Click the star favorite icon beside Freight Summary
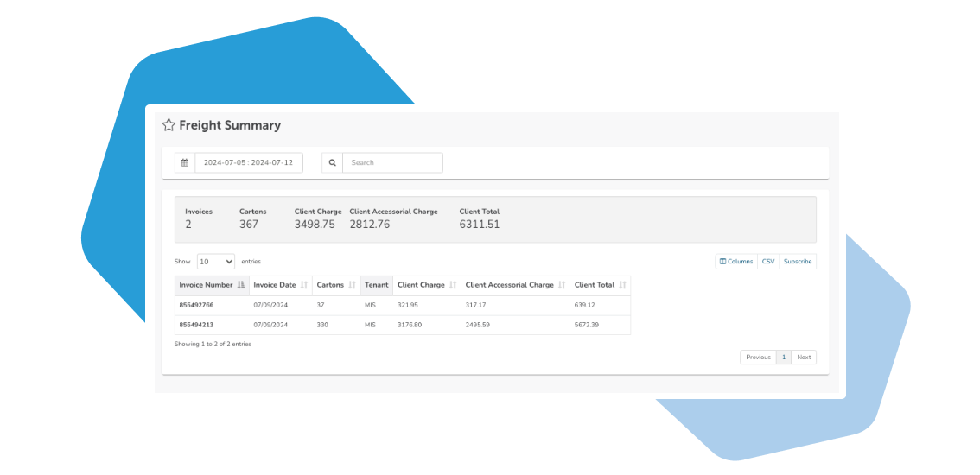The width and height of the screenshot is (980, 475). [169, 125]
